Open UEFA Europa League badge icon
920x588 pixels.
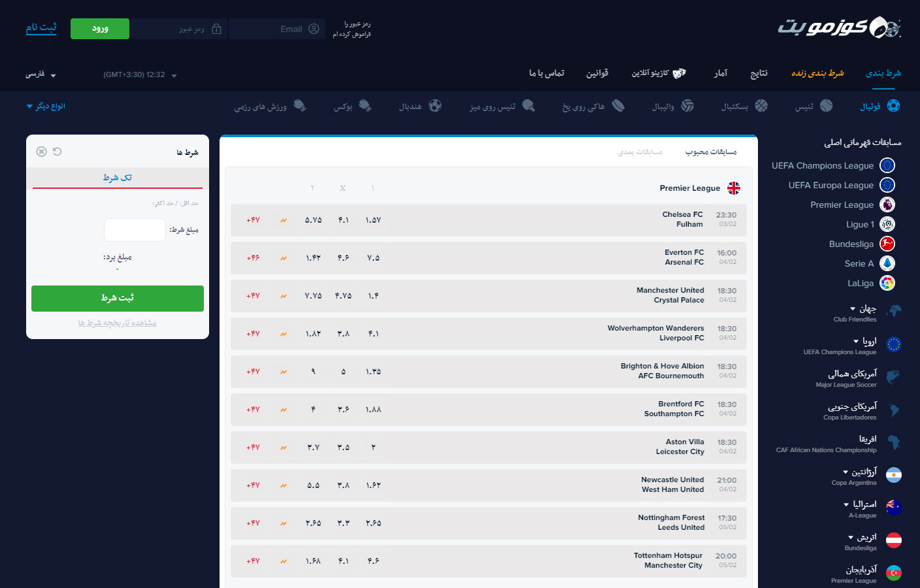pos(887,185)
